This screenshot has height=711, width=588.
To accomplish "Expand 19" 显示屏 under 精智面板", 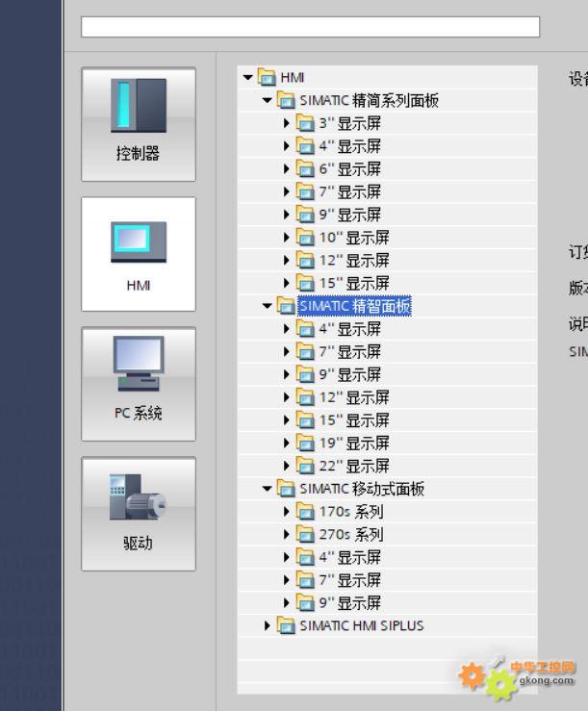I will click(286, 443).
